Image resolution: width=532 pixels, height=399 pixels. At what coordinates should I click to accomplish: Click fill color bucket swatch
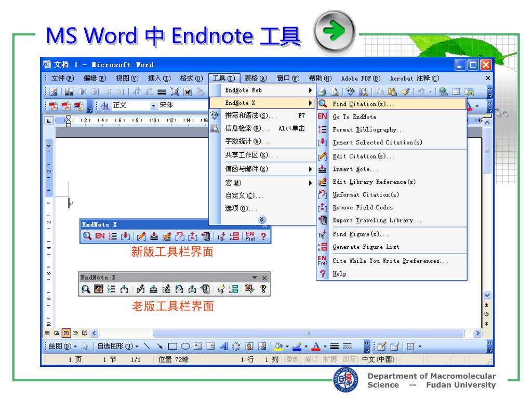point(278,347)
